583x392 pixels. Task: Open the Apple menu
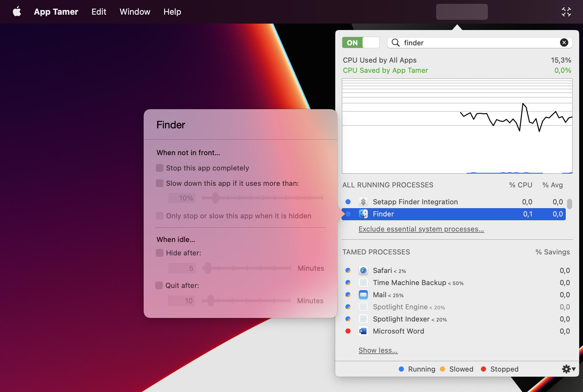pyautogui.click(x=17, y=12)
